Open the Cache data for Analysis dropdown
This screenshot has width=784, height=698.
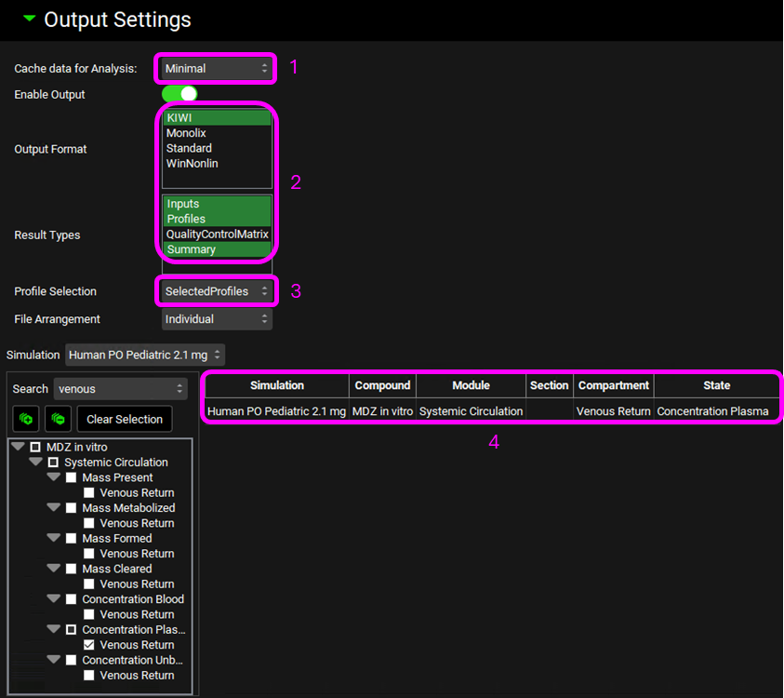pyautogui.click(x=216, y=68)
